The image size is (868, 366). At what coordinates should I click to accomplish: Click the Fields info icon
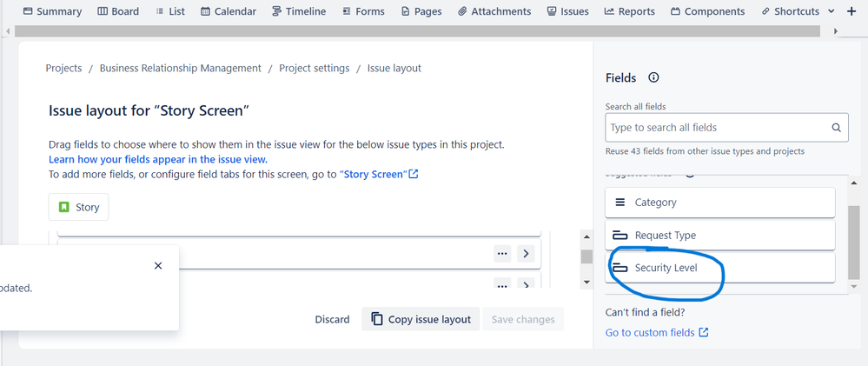click(x=653, y=77)
